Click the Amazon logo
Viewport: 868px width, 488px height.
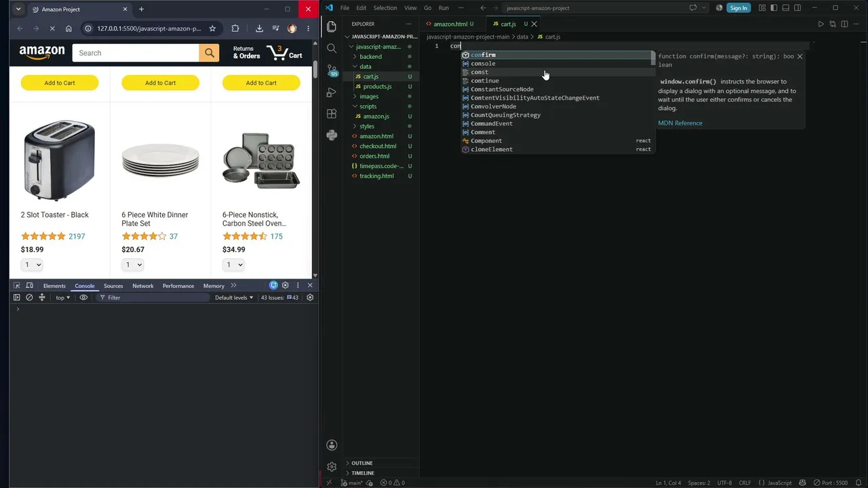(42, 53)
